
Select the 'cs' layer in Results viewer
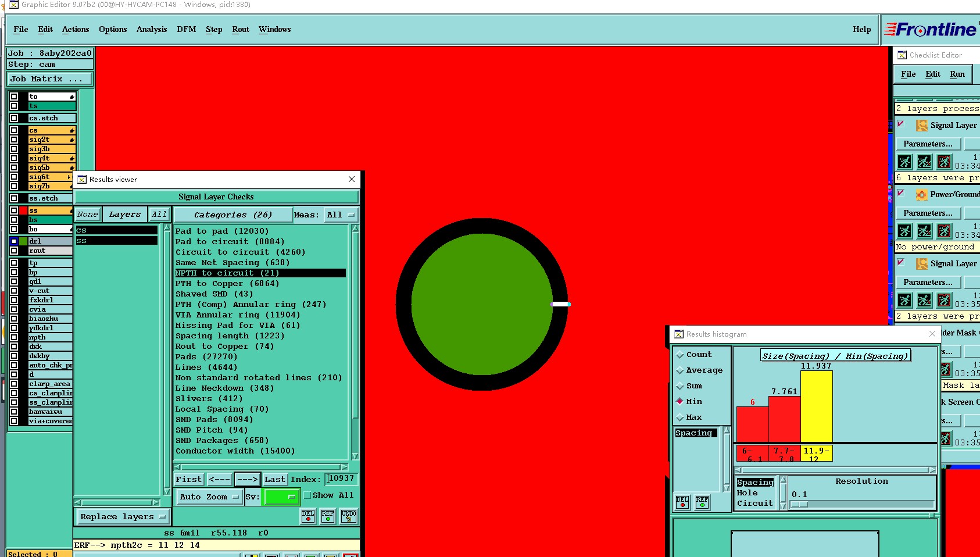[116, 230]
